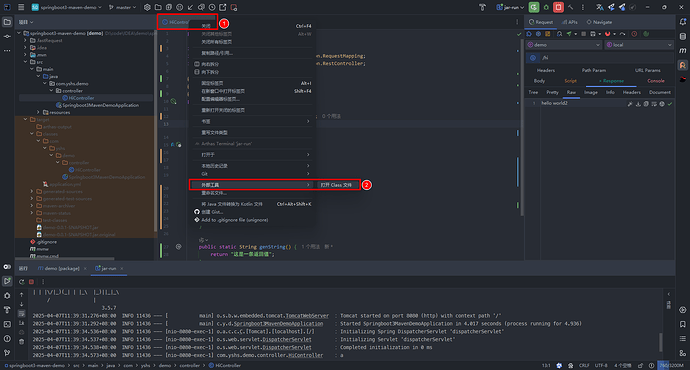Click the /hi URL input field
Screen dimensions: 690x370
point(606,58)
